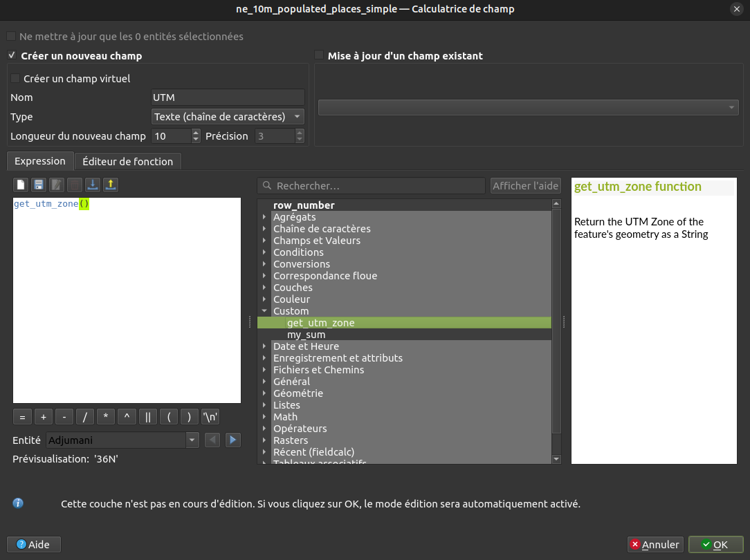Click the import expressions download-arrow icon

pos(93,185)
